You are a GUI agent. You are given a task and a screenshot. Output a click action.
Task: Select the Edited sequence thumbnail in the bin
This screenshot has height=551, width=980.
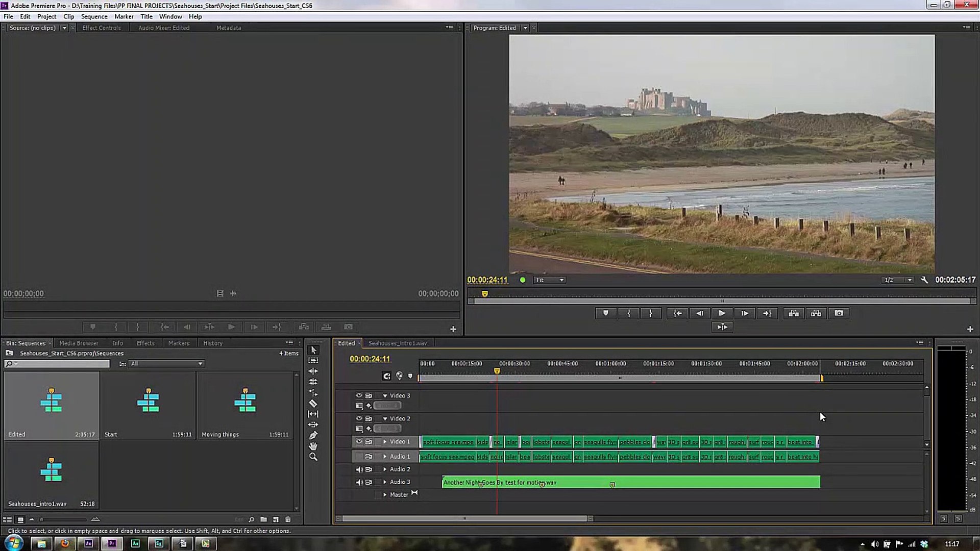point(51,403)
